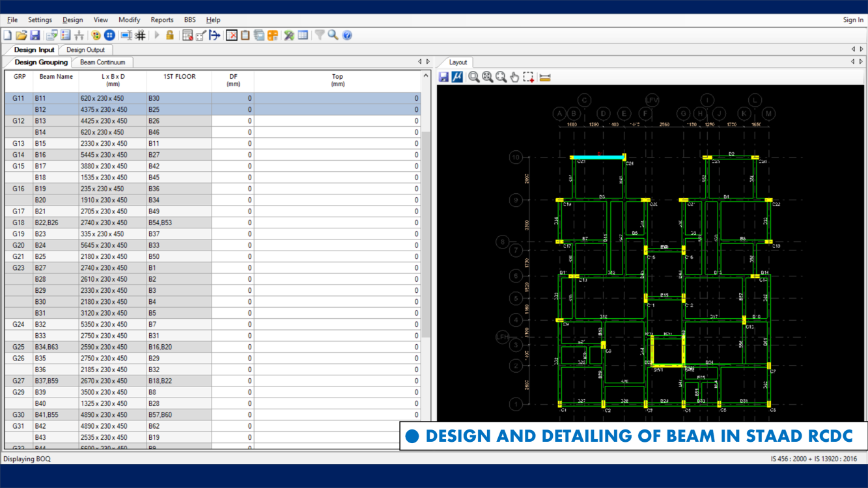
Task: Click the magnifier search icon in main toolbar
Action: pos(333,35)
